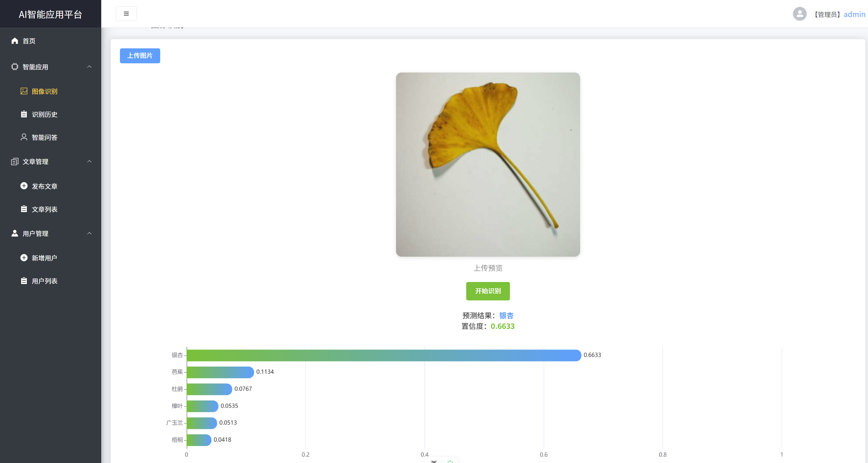
Task: Click the 芭蕉 bar in the chart
Action: click(x=220, y=372)
